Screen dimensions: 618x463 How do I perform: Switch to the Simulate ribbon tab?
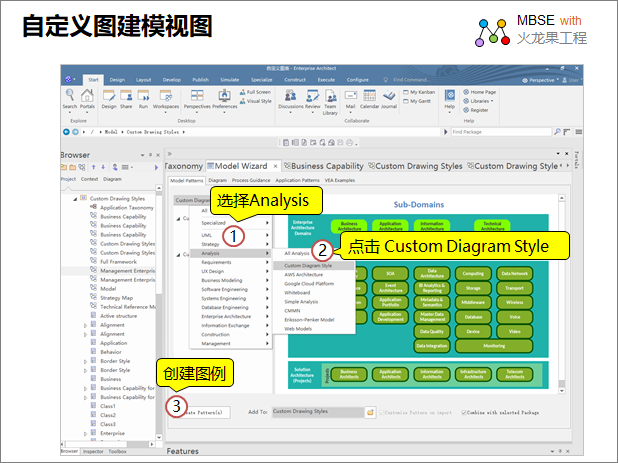(x=229, y=79)
